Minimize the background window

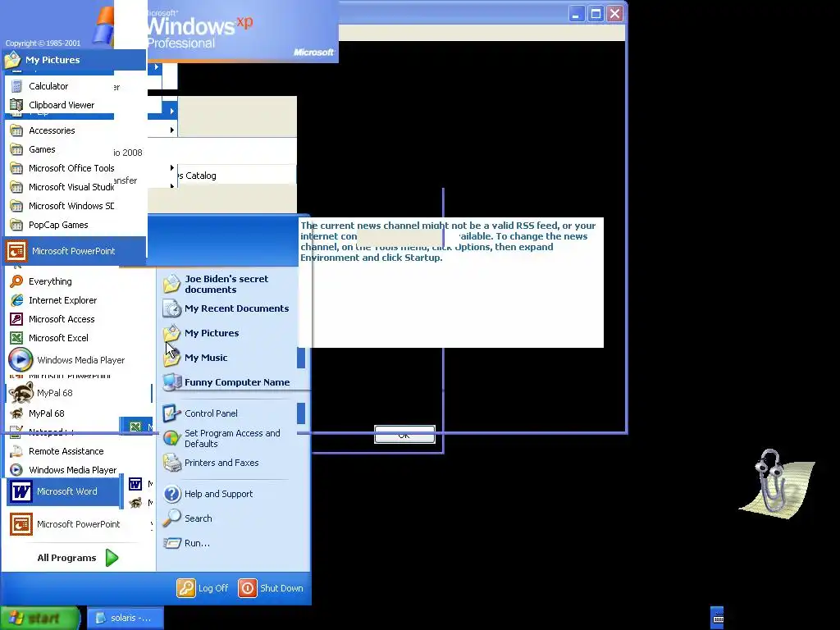[x=577, y=14]
